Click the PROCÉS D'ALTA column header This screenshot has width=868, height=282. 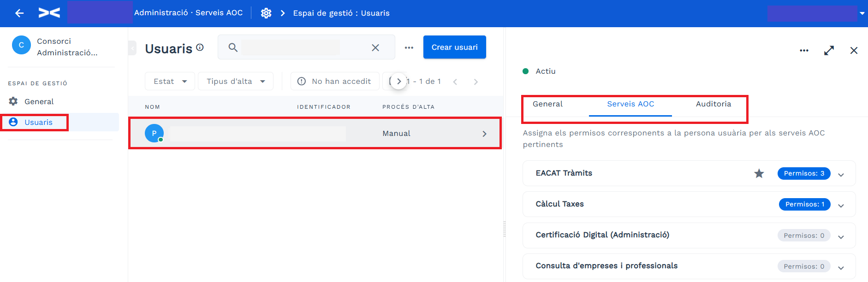408,107
